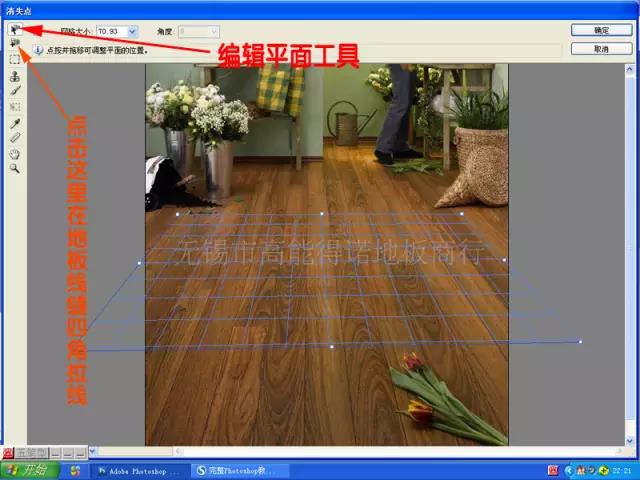The height and width of the screenshot is (480, 640).
Task: Select the Marquee tool
Action: tap(15, 60)
